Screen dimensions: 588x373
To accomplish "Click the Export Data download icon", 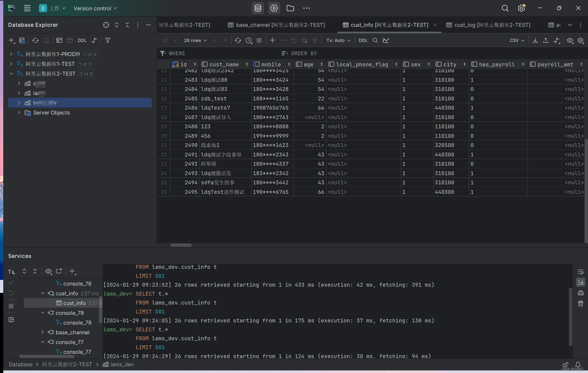I will (x=535, y=40).
